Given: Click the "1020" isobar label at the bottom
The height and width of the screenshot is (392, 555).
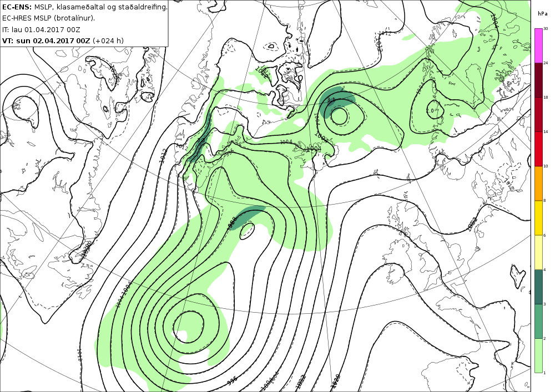Looking at the screenshot, I should pyautogui.click(x=335, y=382).
